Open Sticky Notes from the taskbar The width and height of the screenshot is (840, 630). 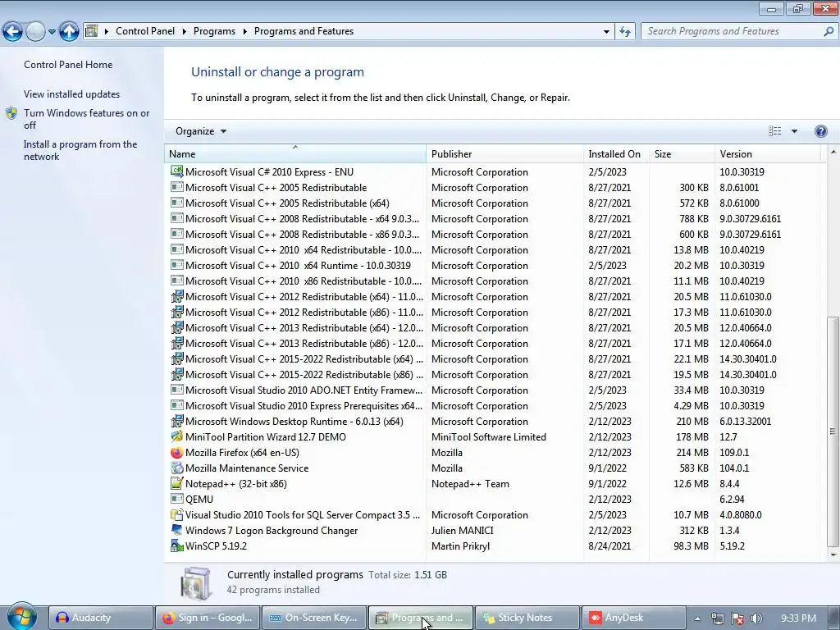click(x=527, y=618)
